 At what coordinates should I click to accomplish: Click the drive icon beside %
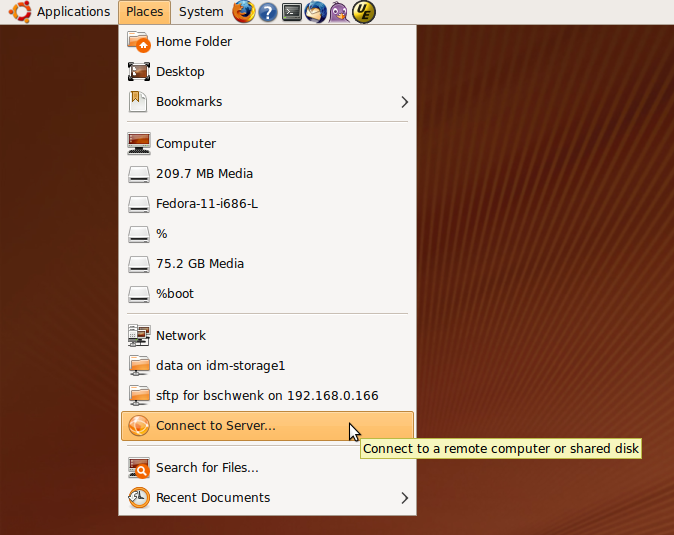click(139, 234)
